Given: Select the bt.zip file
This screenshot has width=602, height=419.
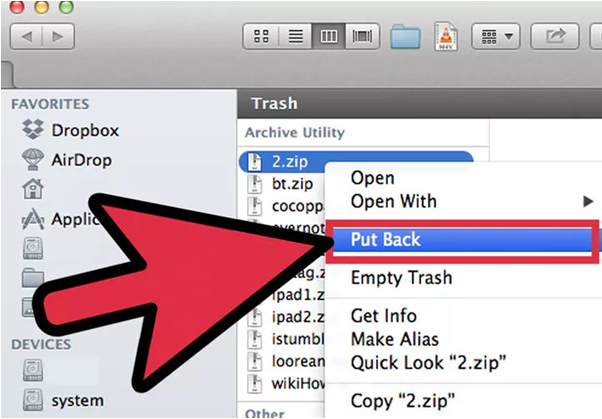Looking at the screenshot, I should point(292,184).
